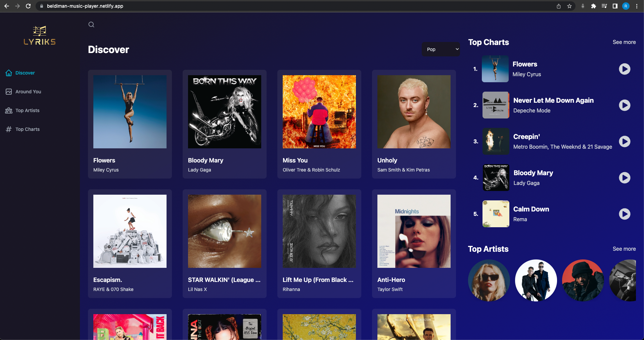Open Sam Smith & Kim Petras artist link
Image resolution: width=644 pixels, height=340 pixels.
404,170
